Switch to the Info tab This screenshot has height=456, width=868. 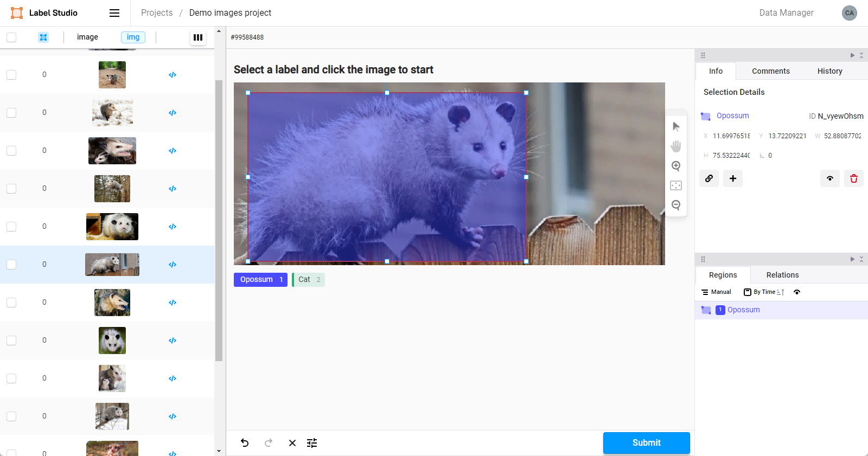coord(716,71)
